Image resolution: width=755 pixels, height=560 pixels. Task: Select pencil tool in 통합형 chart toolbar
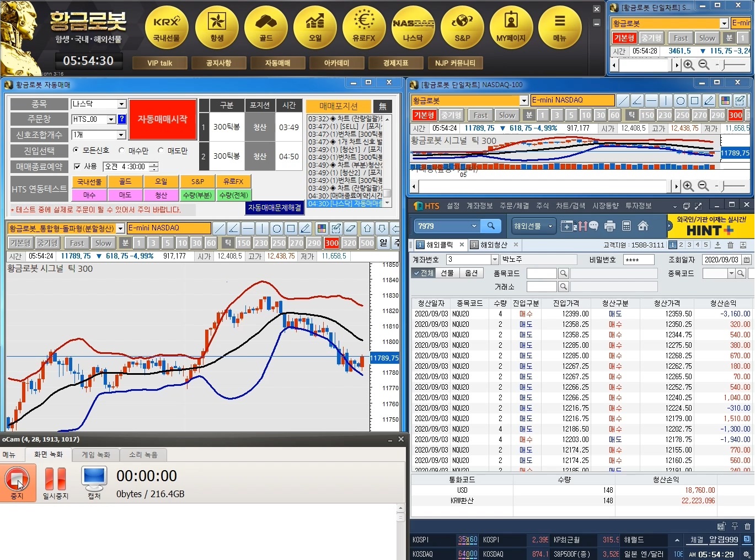(306, 228)
